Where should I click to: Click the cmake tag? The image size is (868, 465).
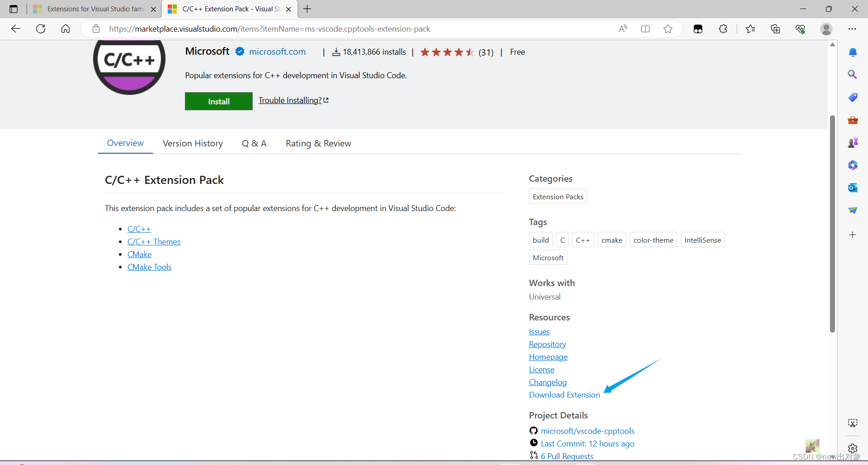[612, 240]
